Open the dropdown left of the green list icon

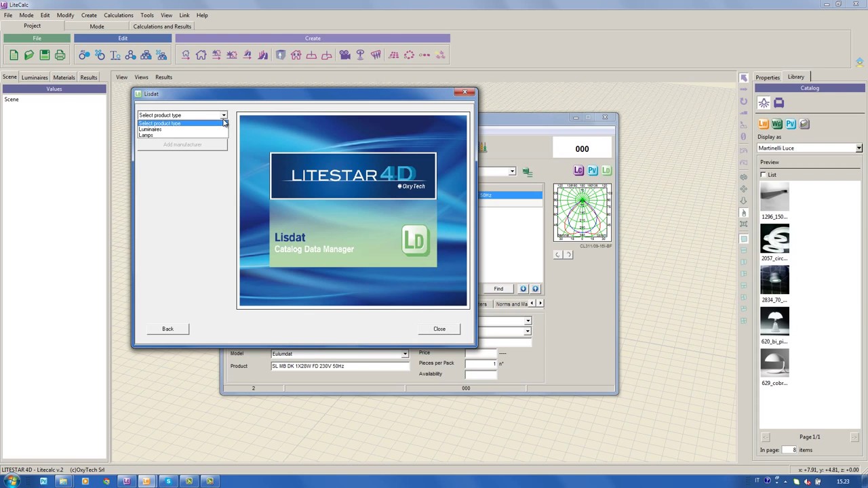(x=512, y=171)
